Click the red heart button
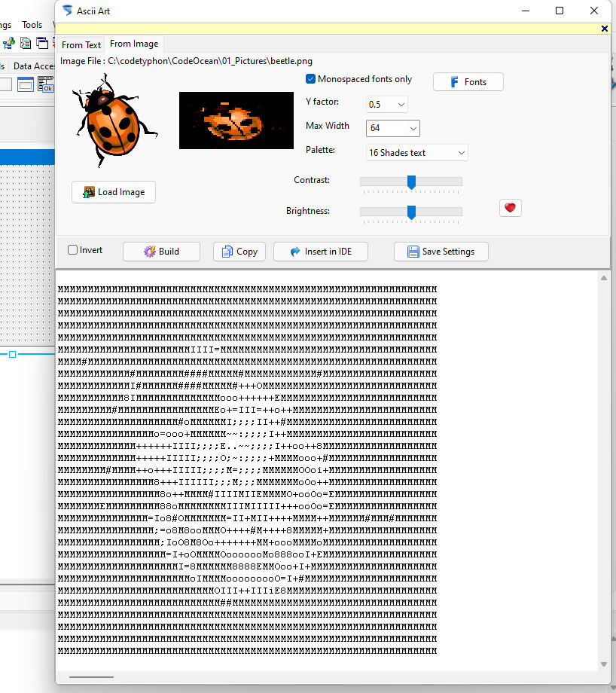This screenshot has height=693, width=616. pyautogui.click(x=511, y=208)
